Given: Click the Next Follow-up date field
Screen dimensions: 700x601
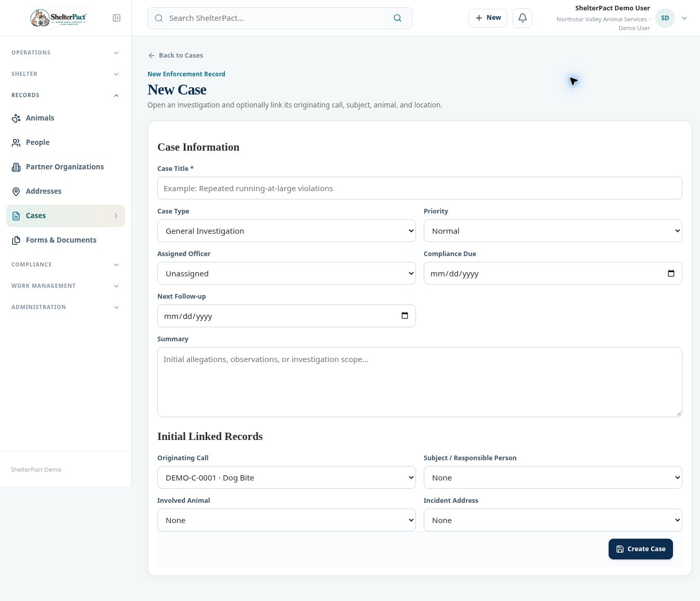Looking at the screenshot, I should [287, 316].
